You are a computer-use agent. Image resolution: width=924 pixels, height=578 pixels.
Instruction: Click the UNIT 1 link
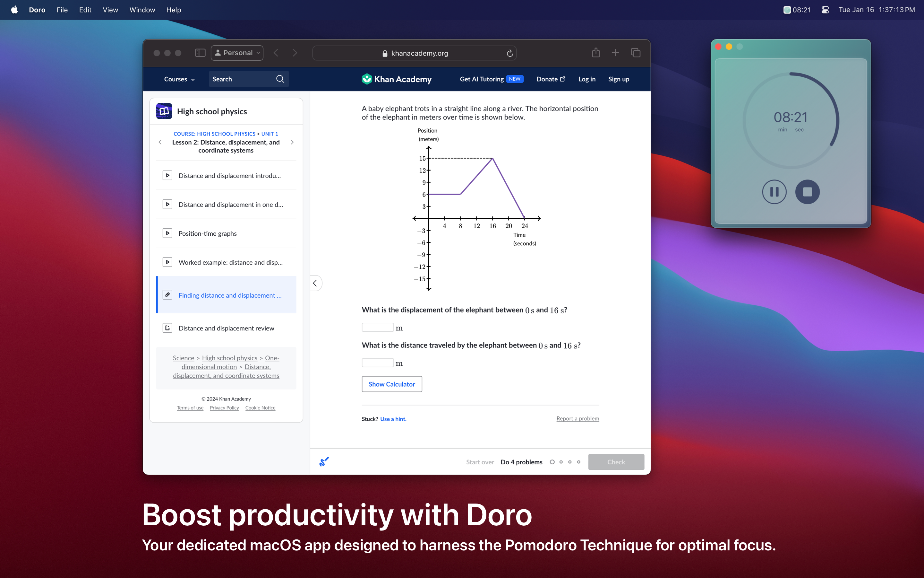269,134
